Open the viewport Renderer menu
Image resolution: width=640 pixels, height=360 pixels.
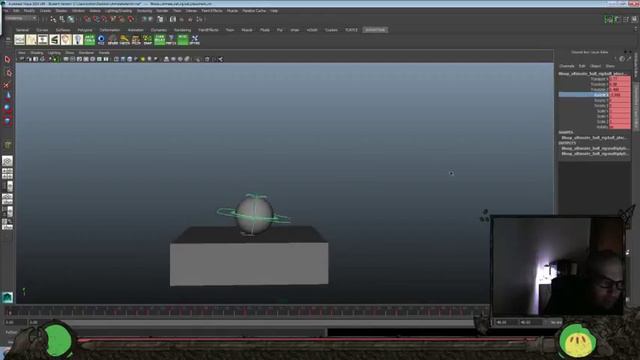coord(86,53)
